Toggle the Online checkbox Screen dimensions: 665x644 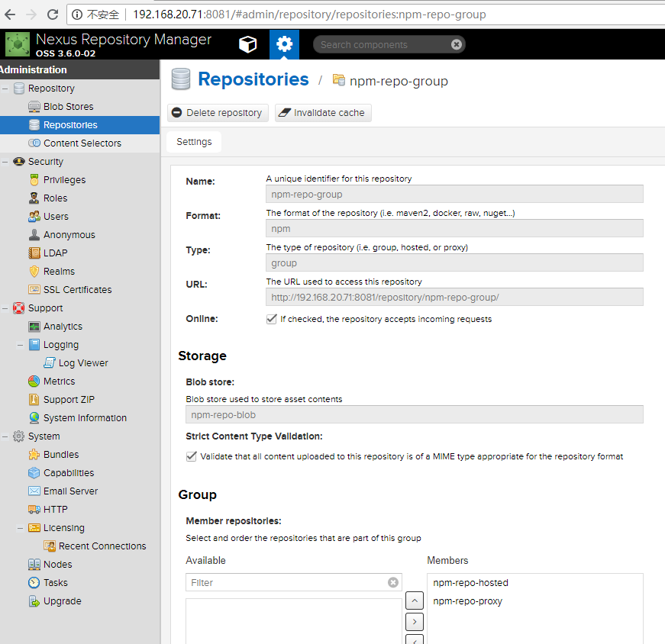tap(272, 319)
